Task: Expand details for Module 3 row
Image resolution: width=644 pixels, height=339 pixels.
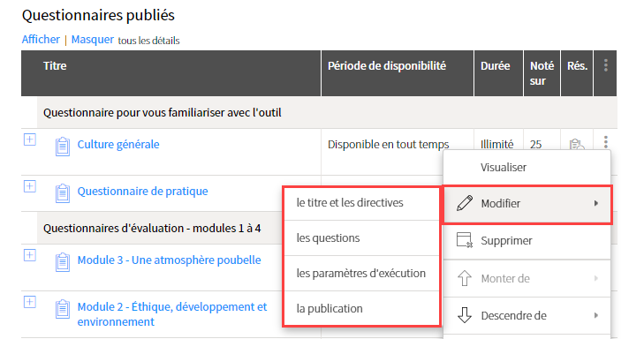Action: 29,255
